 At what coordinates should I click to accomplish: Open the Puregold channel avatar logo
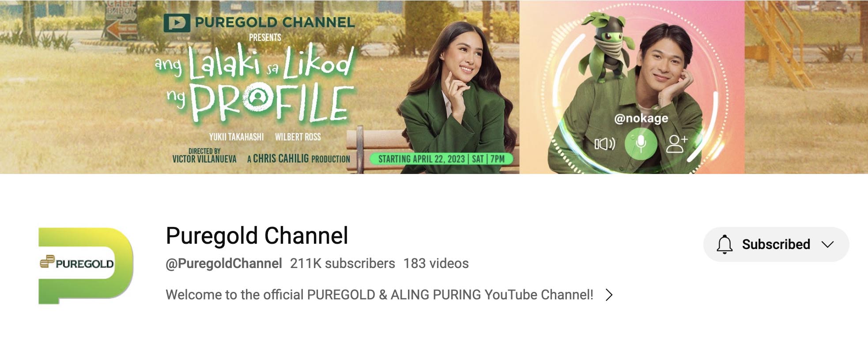click(x=86, y=265)
